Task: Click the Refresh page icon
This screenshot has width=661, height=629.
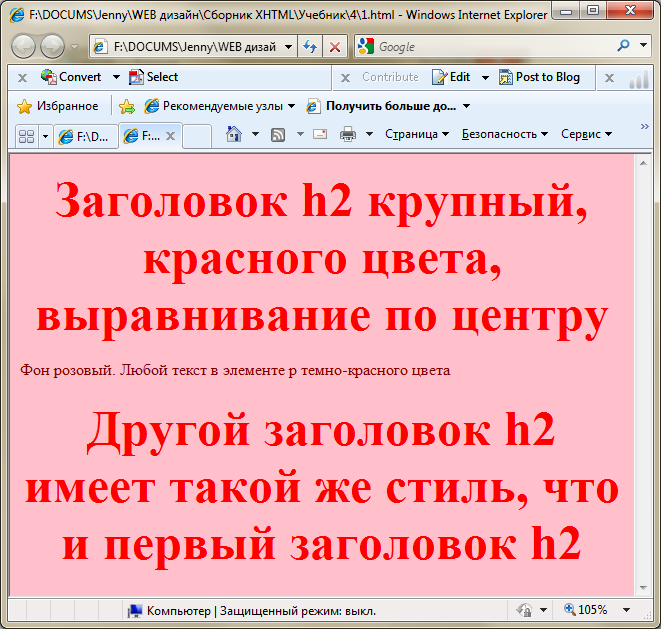Action: click(310, 47)
